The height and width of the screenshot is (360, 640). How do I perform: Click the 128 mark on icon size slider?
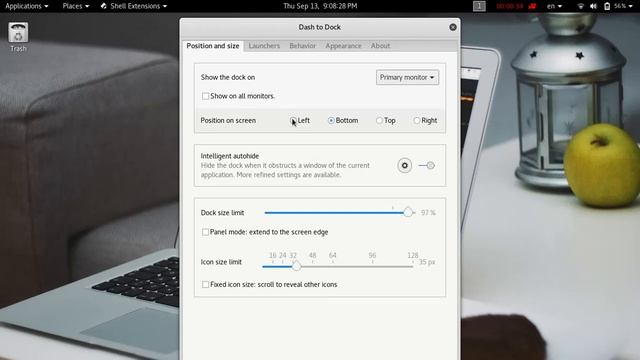[413, 256]
